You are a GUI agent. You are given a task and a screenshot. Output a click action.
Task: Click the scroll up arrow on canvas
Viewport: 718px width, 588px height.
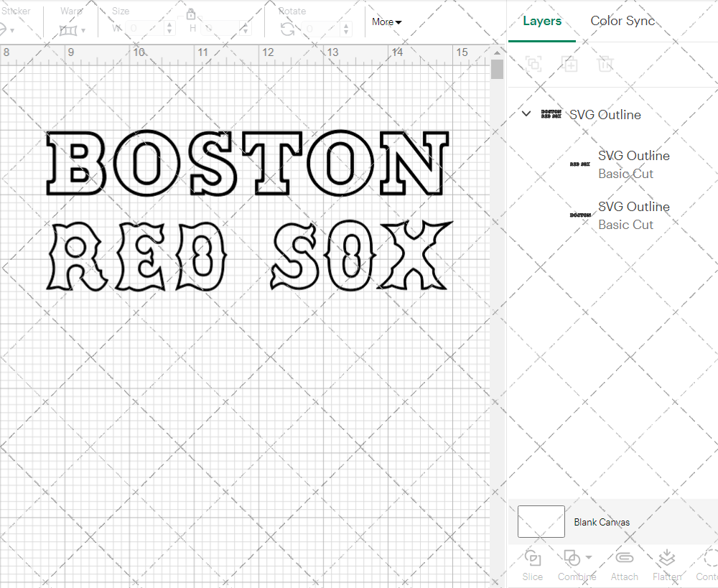pos(497,52)
